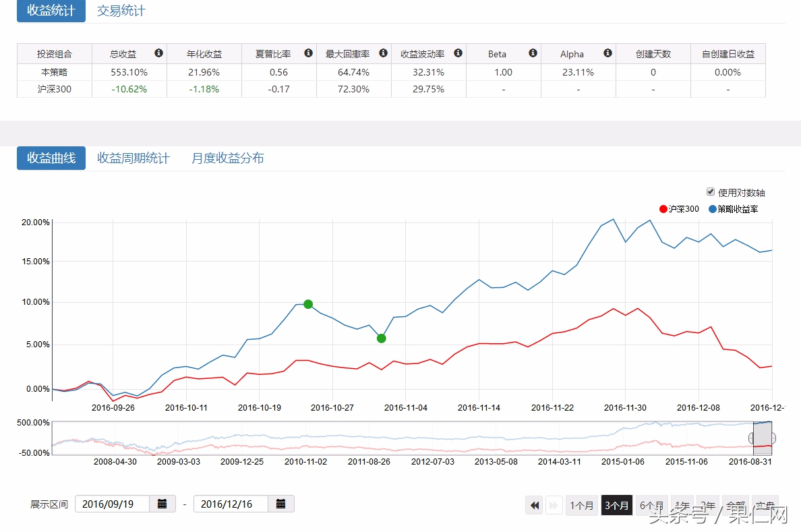
Task: Toggle 沪深300 legend series
Action: [679, 209]
